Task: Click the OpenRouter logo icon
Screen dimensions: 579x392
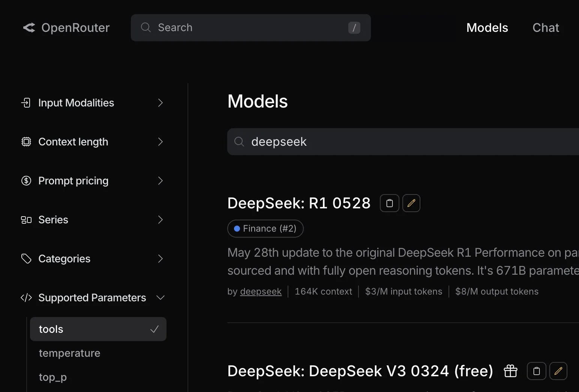Action: click(x=29, y=28)
